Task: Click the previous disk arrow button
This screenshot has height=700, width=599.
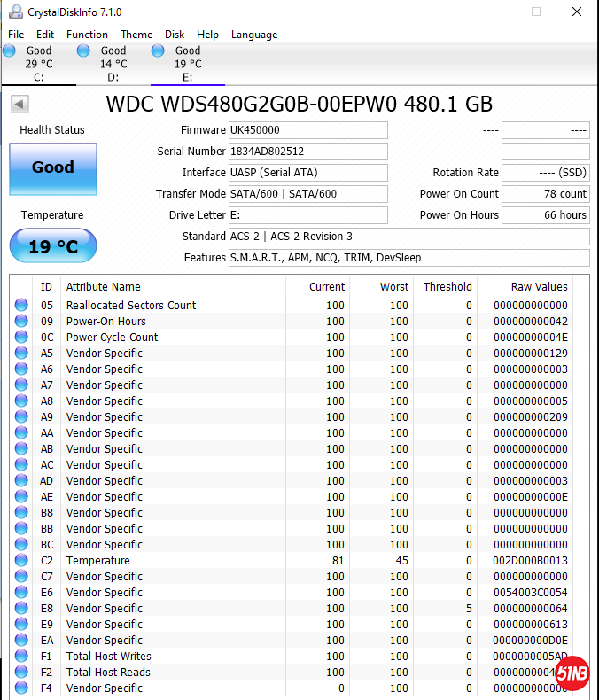Action: [19, 105]
